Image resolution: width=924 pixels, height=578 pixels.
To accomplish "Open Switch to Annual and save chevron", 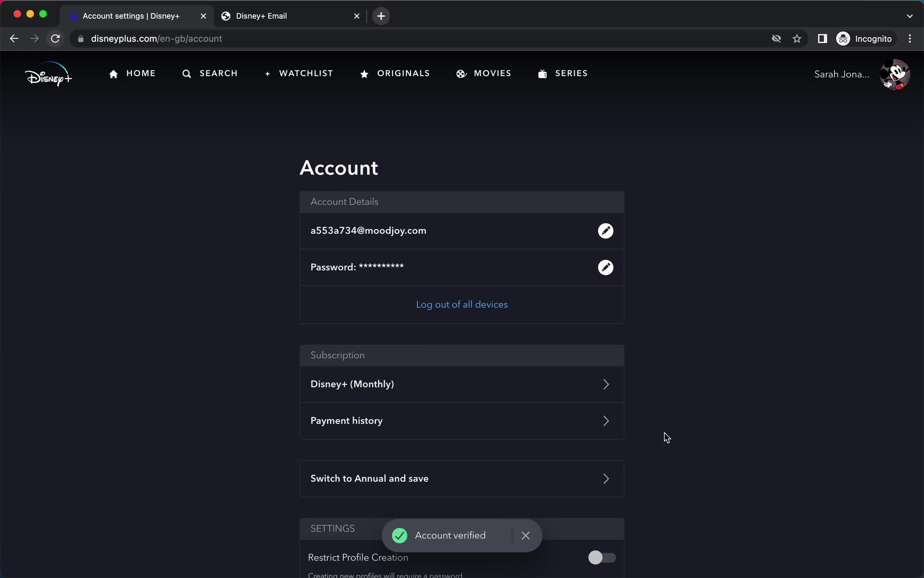I will click(x=606, y=479).
